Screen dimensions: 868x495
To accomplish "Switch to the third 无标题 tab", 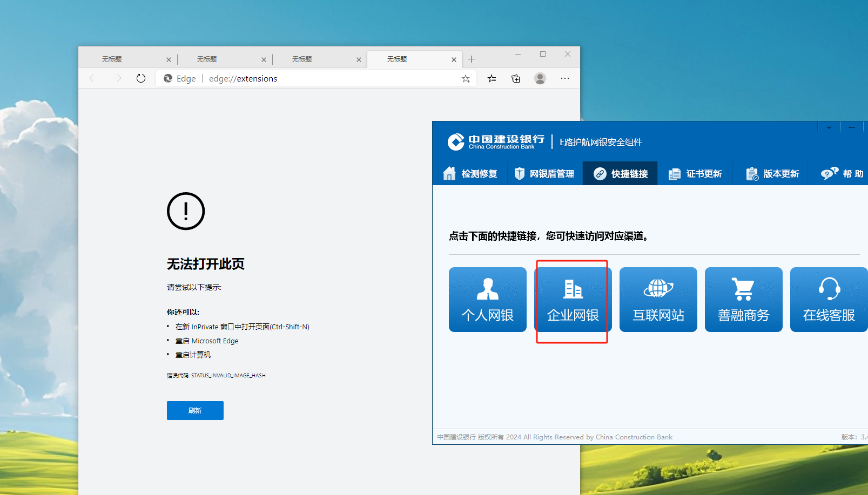I will click(320, 59).
